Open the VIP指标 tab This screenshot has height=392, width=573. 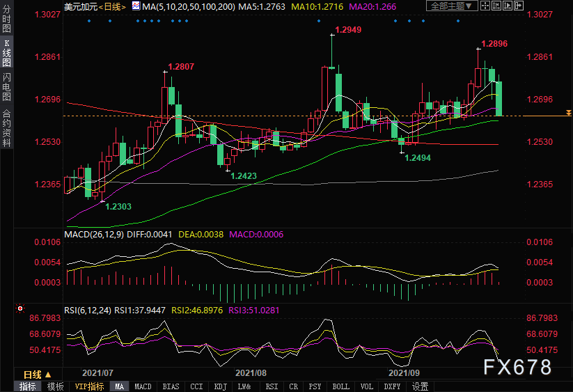[89, 386]
